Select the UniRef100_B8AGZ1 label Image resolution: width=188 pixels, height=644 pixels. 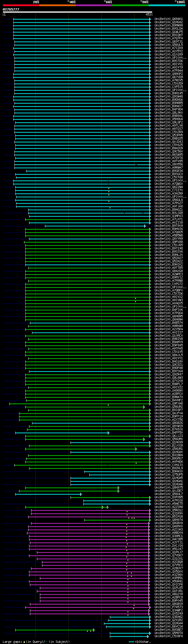[169, 209]
